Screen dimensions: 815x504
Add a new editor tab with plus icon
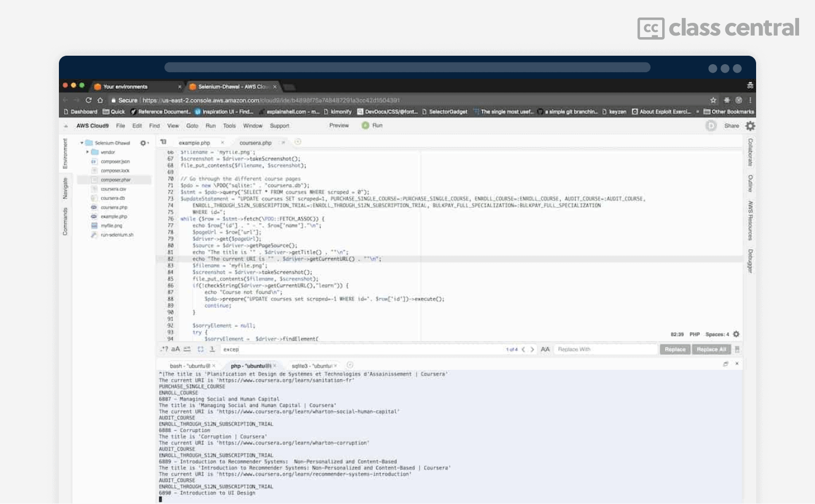(x=298, y=142)
